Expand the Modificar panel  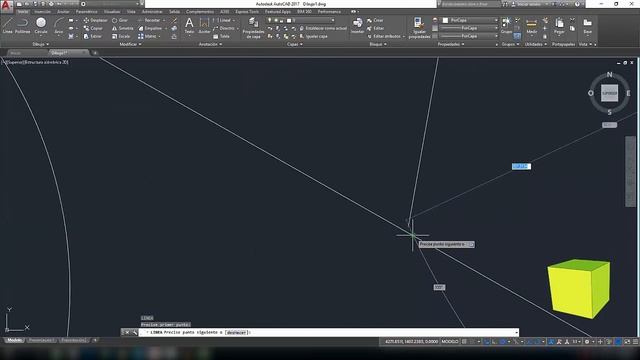130,44
